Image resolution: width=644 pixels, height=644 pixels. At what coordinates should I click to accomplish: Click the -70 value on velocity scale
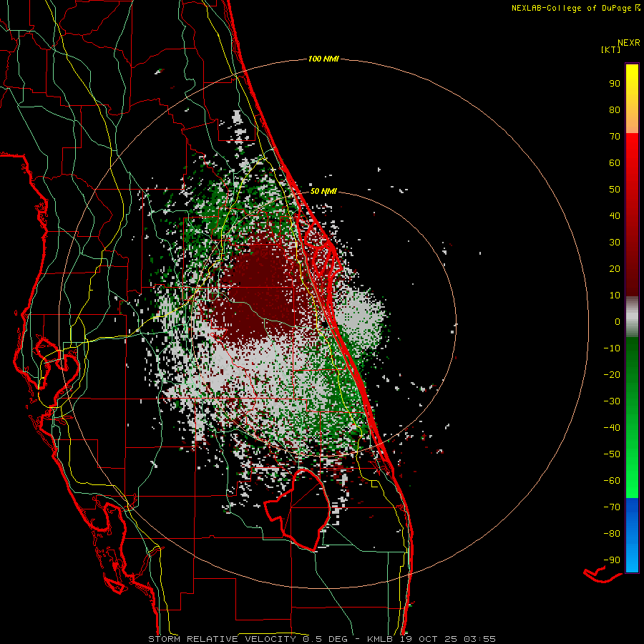pyautogui.click(x=612, y=507)
